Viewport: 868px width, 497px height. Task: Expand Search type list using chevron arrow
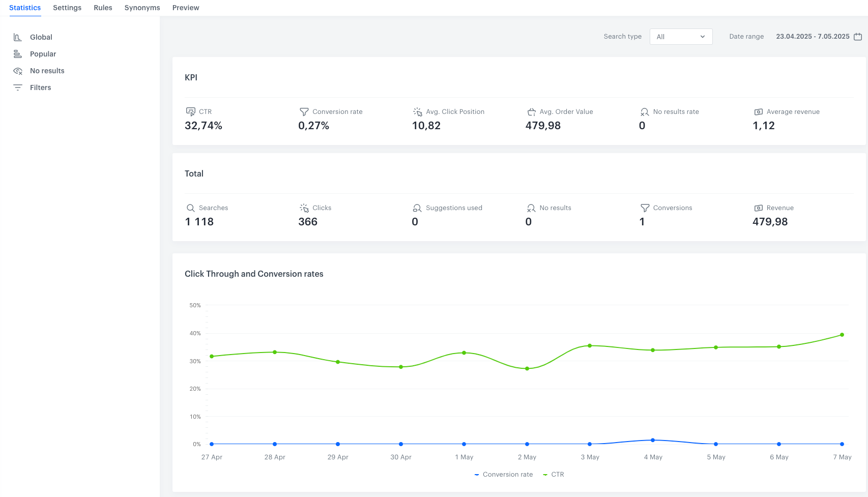[703, 37]
